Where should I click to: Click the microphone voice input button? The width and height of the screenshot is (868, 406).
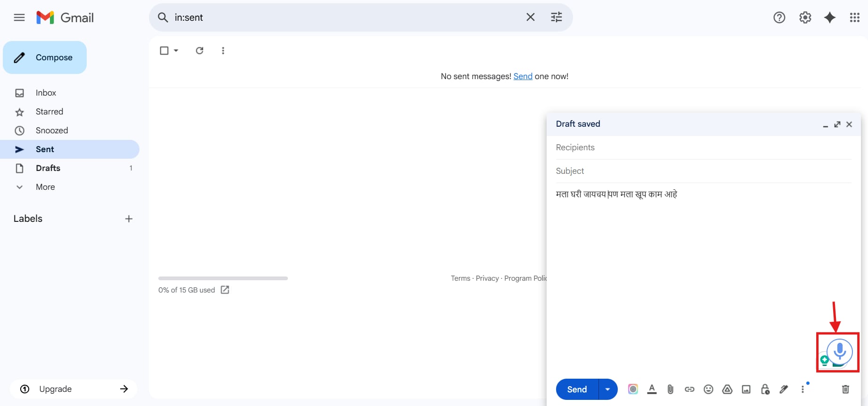[839, 351]
